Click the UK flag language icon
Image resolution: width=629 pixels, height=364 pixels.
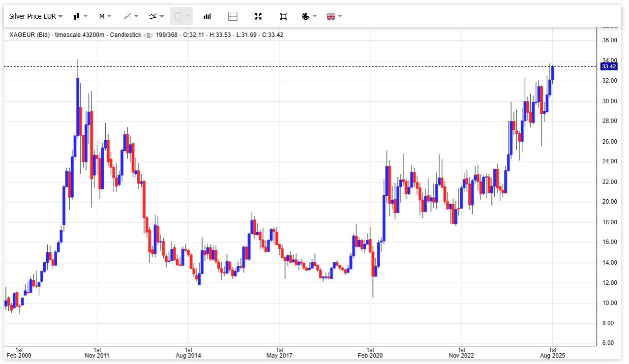[331, 16]
